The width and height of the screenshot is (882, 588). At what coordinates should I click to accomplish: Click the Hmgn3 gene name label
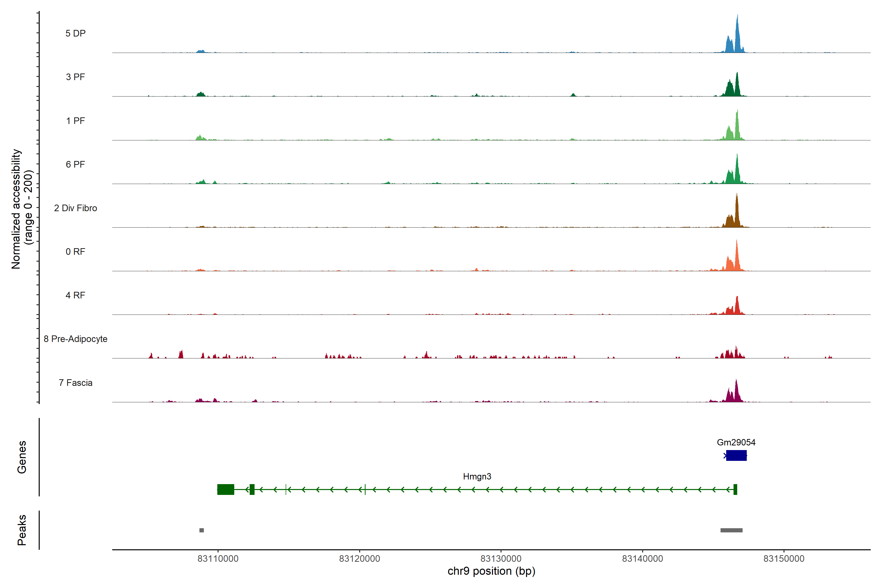click(x=477, y=476)
